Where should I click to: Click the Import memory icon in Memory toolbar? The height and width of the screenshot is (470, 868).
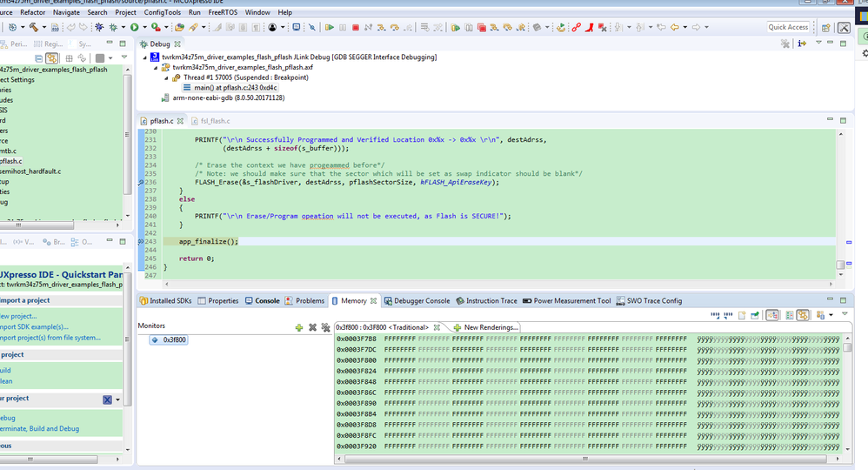coord(715,315)
